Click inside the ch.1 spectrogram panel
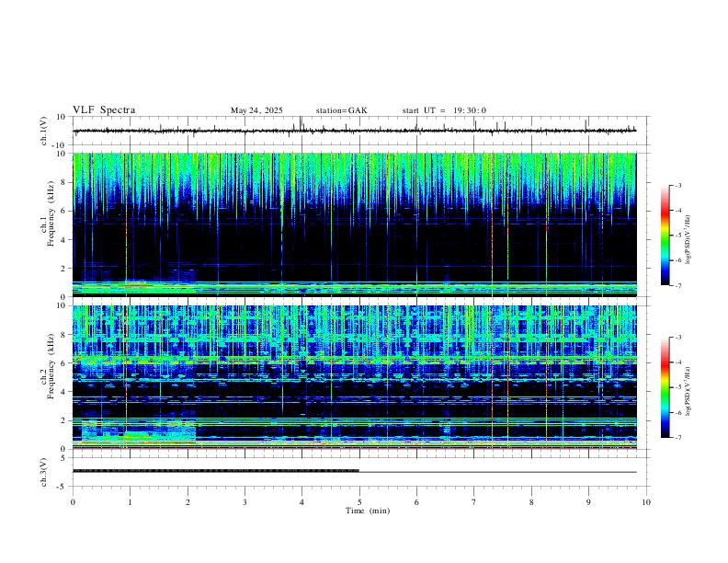The height and width of the screenshot is (563, 728). 355,224
